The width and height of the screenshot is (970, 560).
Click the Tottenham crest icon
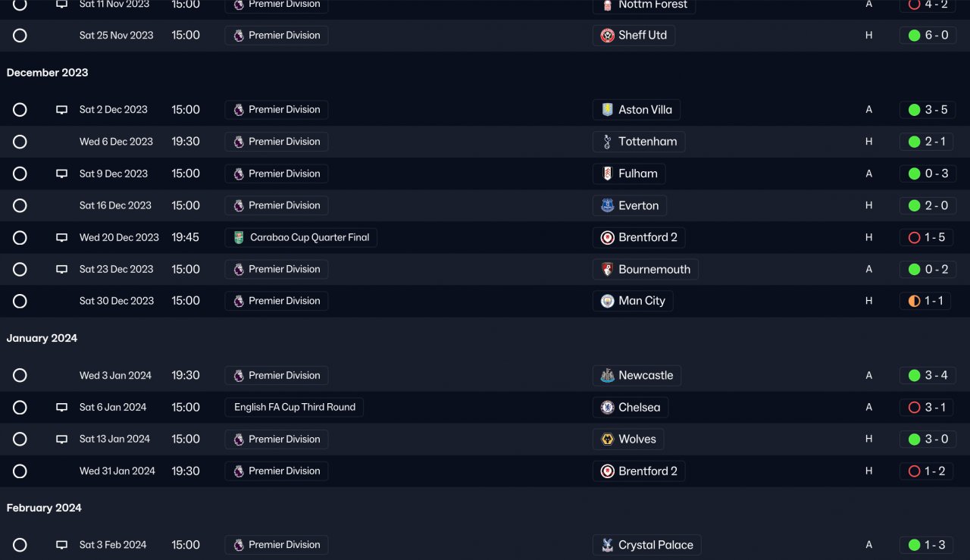607,142
